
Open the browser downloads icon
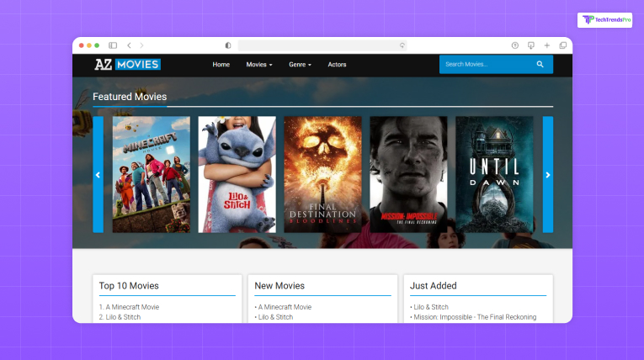[x=531, y=45]
